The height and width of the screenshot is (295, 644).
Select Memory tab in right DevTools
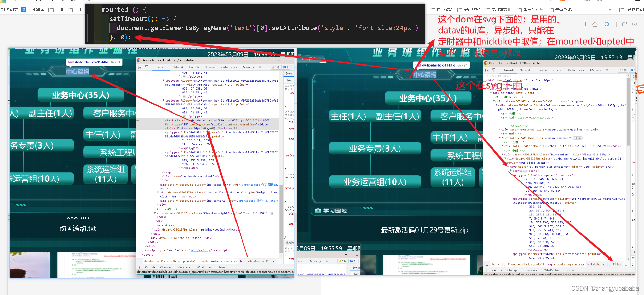click(596, 70)
